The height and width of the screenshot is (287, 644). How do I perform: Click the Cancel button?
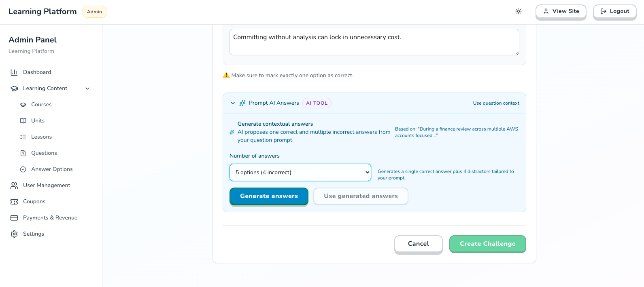418,244
